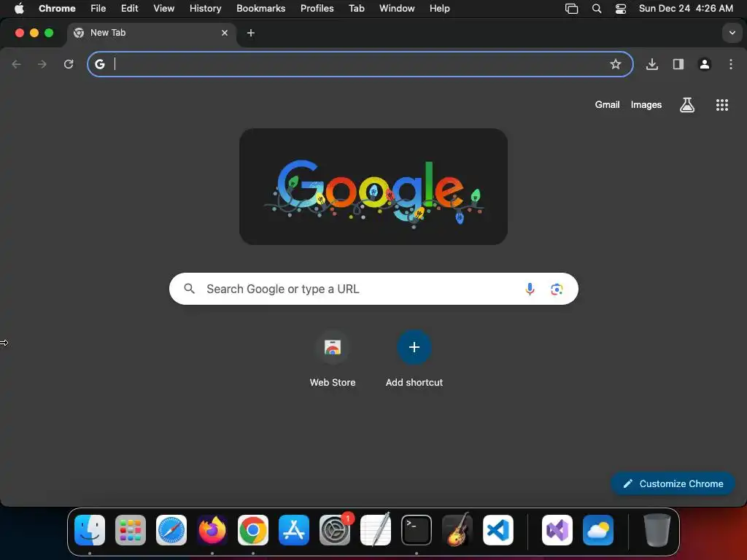
Task: Open the Apple menu
Action: 19,9
